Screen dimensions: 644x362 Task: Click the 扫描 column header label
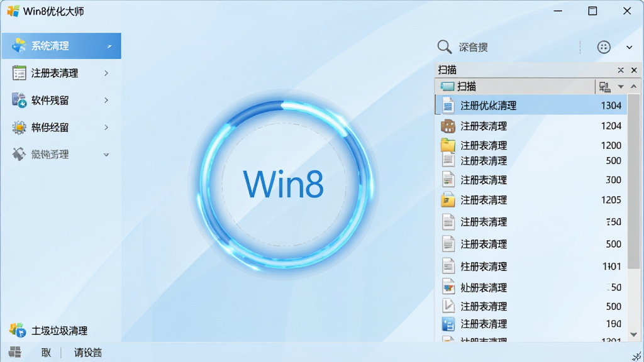[467, 86]
